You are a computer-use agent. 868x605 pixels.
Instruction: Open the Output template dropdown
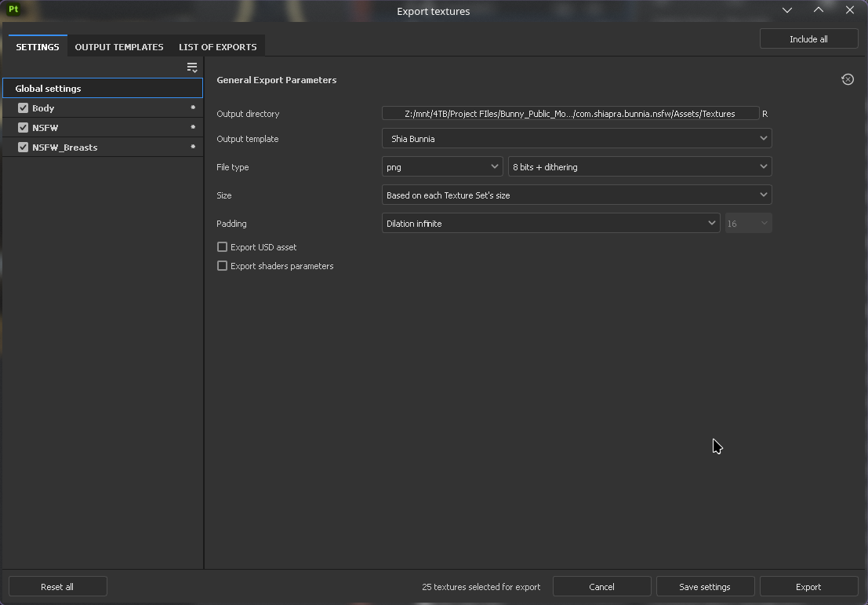pyautogui.click(x=576, y=139)
